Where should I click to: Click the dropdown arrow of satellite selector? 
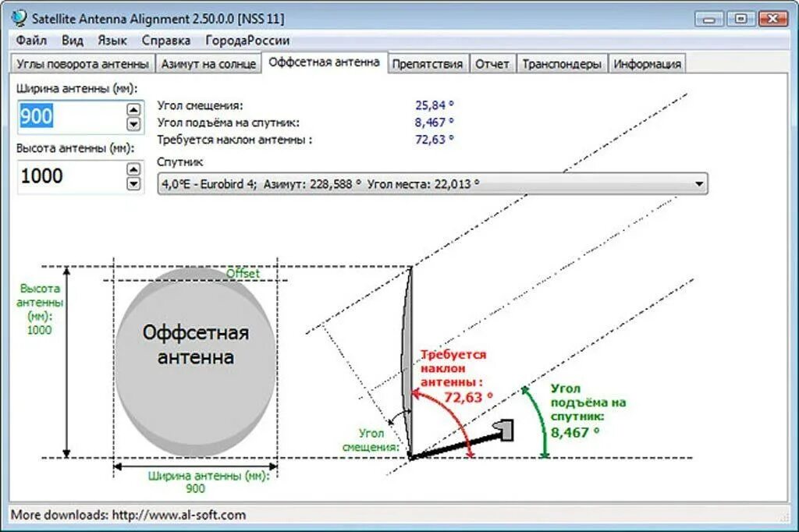click(699, 184)
